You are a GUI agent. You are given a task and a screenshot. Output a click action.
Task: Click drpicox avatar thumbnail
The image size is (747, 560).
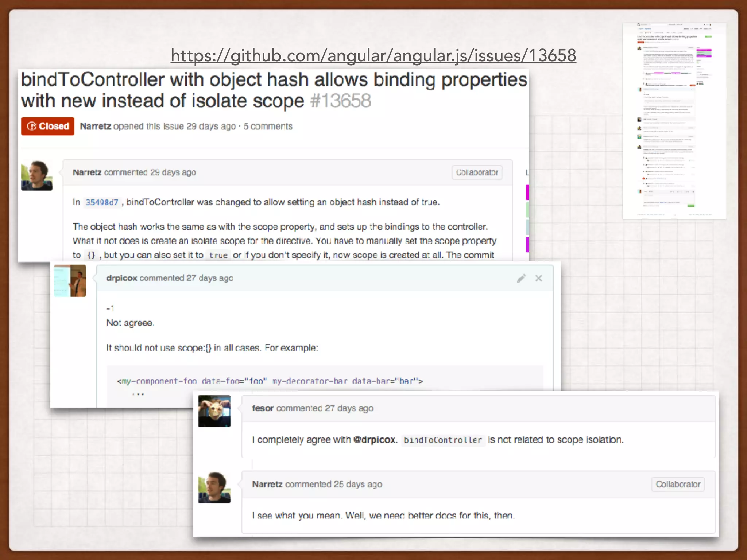(70, 281)
